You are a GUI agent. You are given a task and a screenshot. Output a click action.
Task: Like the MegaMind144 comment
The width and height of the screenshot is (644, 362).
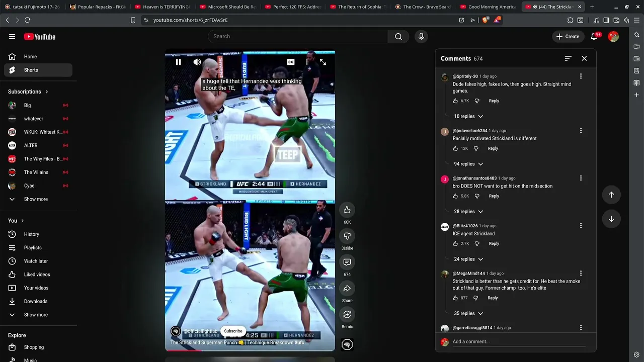point(455,298)
